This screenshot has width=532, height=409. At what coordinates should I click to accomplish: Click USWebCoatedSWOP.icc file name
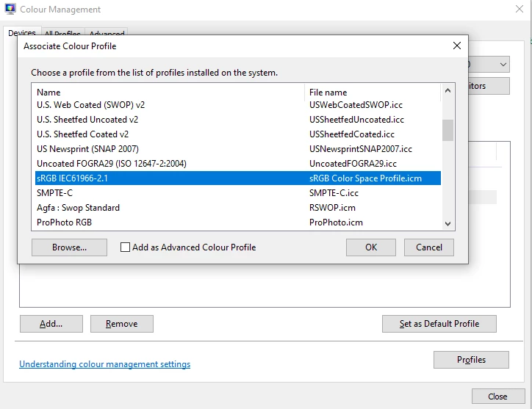(x=356, y=105)
